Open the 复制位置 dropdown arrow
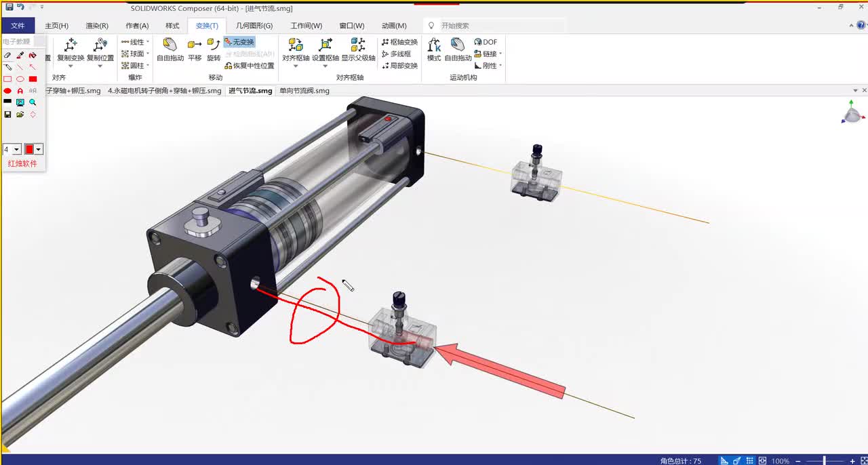The width and height of the screenshot is (868, 465). point(100,66)
